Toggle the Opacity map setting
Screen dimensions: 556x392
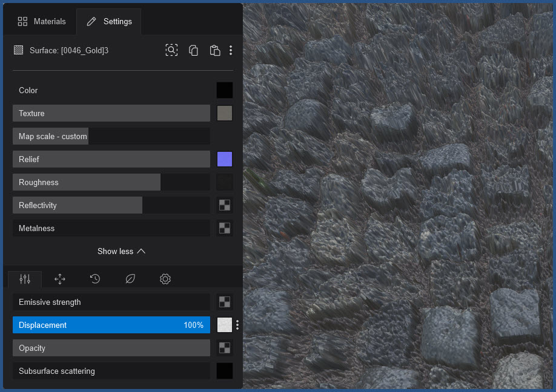(224, 348)
